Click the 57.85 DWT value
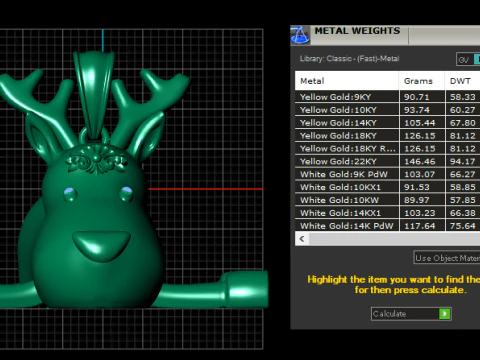The width and height of the screenshot is (480, 360). (463, 200)
